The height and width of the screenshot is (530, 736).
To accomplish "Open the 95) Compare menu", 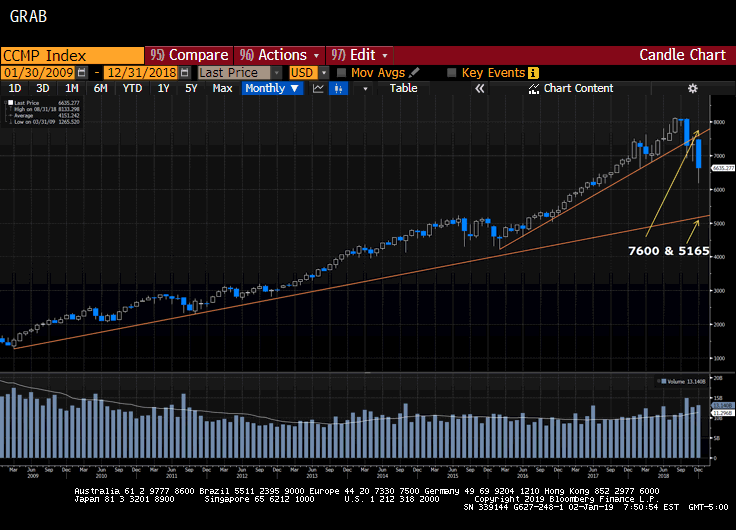I will tap(189, 55).
